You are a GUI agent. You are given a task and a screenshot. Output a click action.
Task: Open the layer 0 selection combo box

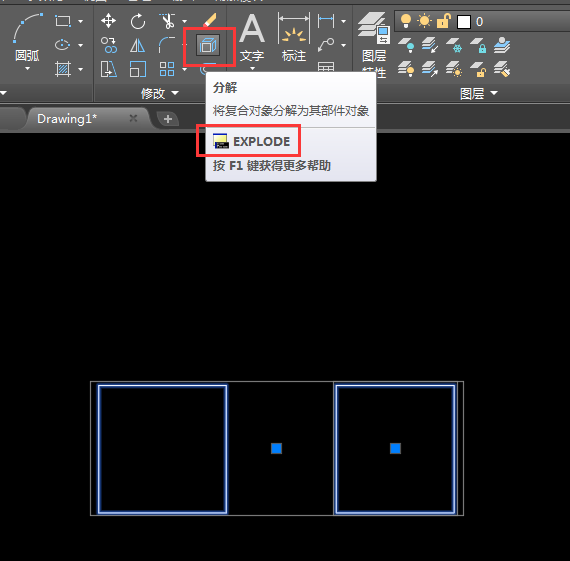click(482, 21)
